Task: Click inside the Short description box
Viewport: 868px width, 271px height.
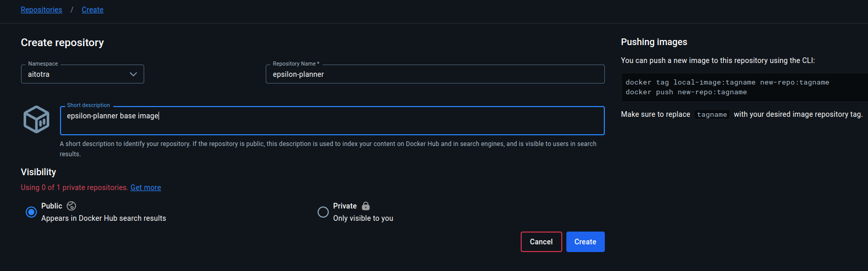Action: pyautogui.click(x=332, y=121)
